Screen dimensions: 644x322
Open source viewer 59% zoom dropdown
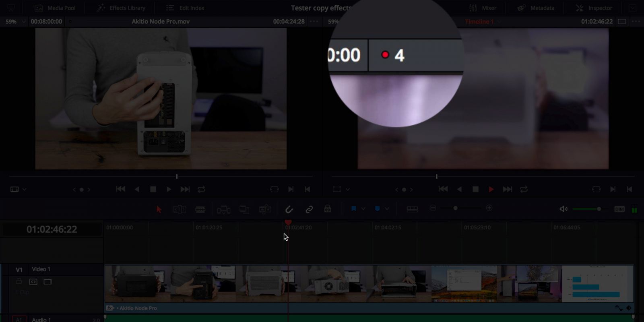[24, 22]
